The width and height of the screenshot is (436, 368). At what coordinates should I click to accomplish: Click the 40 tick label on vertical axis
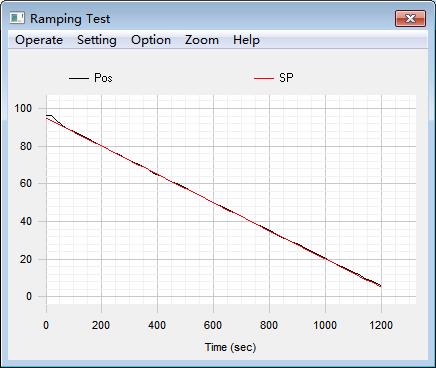click(x=26, y=221)
